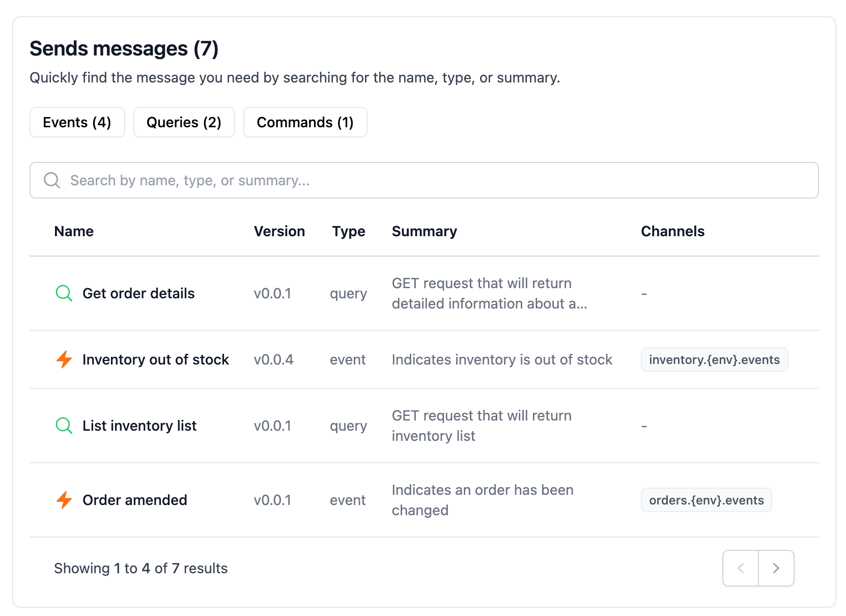Click the orders.{env}.events channel badge

[x=706, y=500]
